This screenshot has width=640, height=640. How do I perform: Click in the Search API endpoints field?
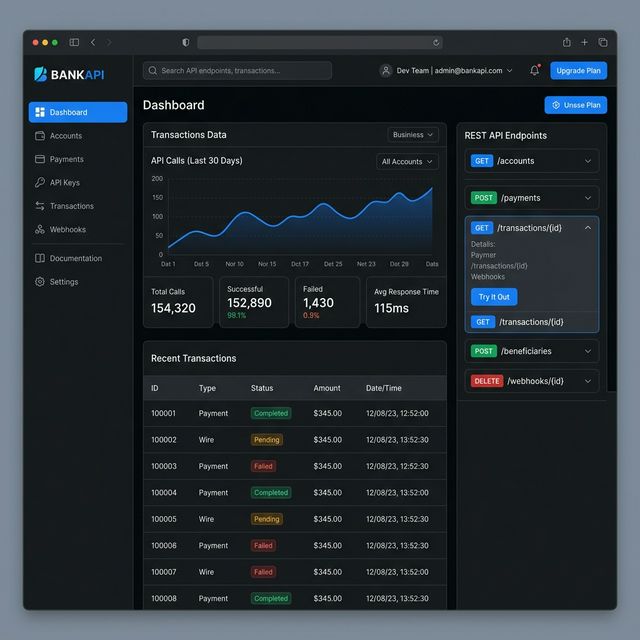[238, 71]
